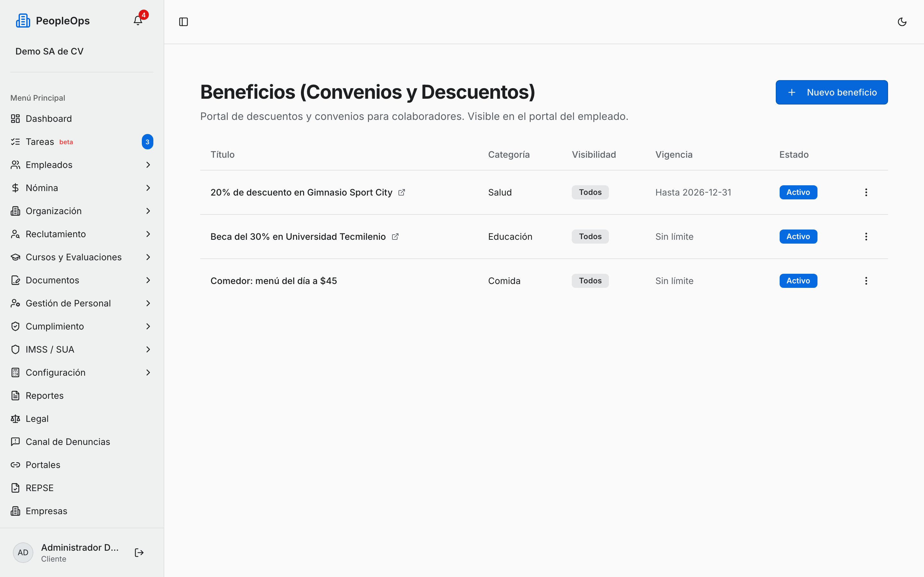Viewport: 924px width, 577px height.
Task: Click Activo status badge for Comedor
Action: [x=798, y=281]
